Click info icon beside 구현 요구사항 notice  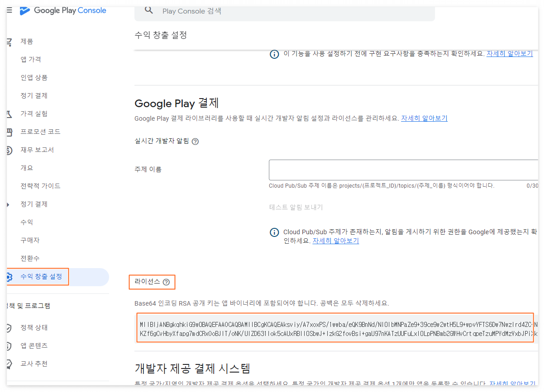pyautogui.click(x=274, y=54)
